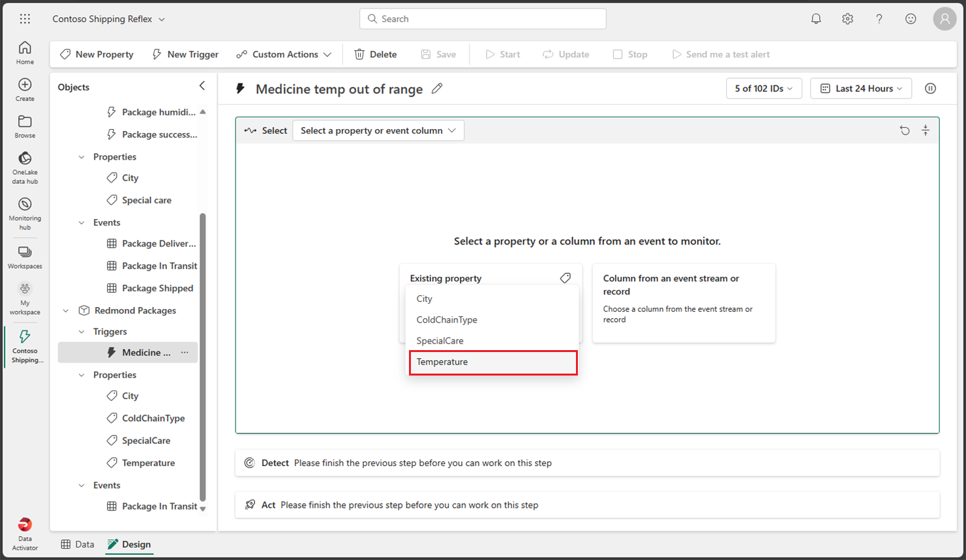Image resolution: width=966 pixels, height=560 pixels.
Task: Open My workspace
Action: pos(25,299)
